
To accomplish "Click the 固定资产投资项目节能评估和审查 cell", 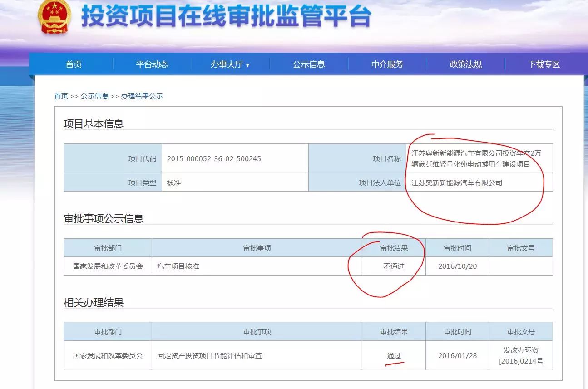I will point(257,355).
